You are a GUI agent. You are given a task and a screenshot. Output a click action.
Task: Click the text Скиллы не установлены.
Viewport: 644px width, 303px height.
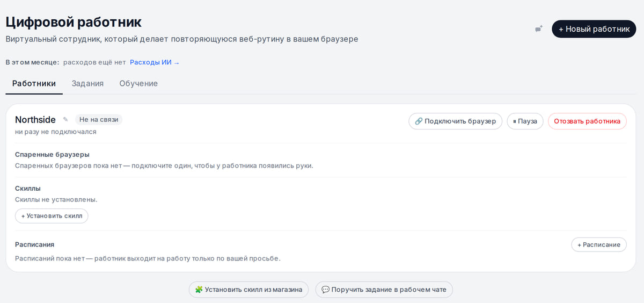56,199
